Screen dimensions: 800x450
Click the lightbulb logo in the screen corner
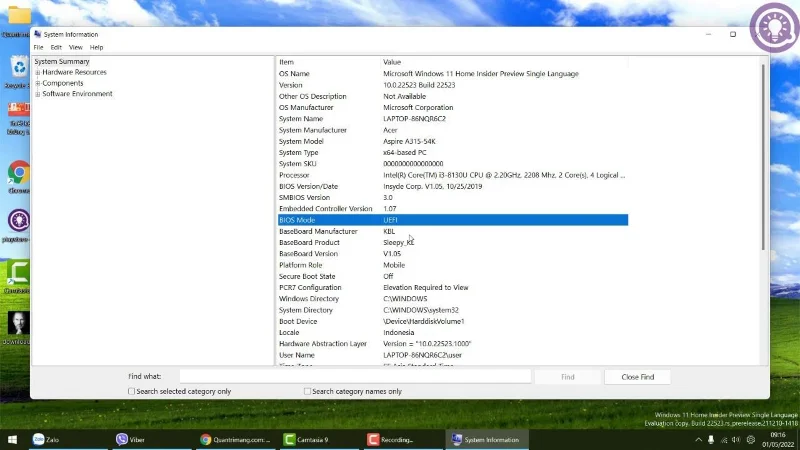pos(774,27)
